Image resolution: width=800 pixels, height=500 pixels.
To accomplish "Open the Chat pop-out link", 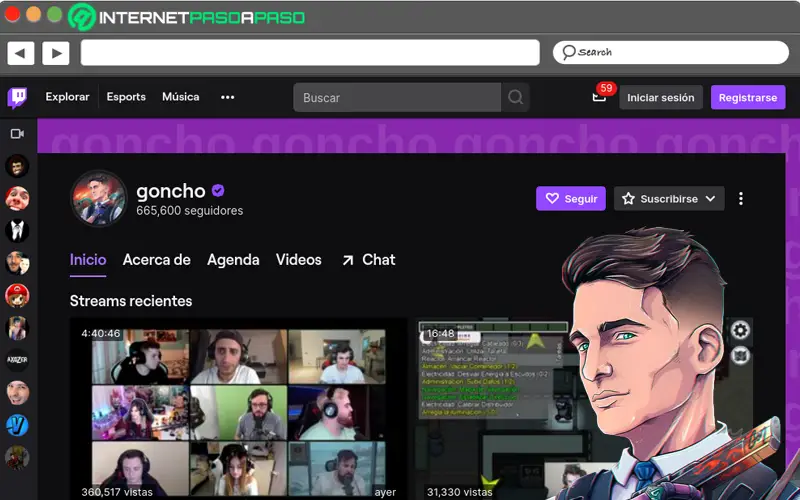I will (368, 260).
